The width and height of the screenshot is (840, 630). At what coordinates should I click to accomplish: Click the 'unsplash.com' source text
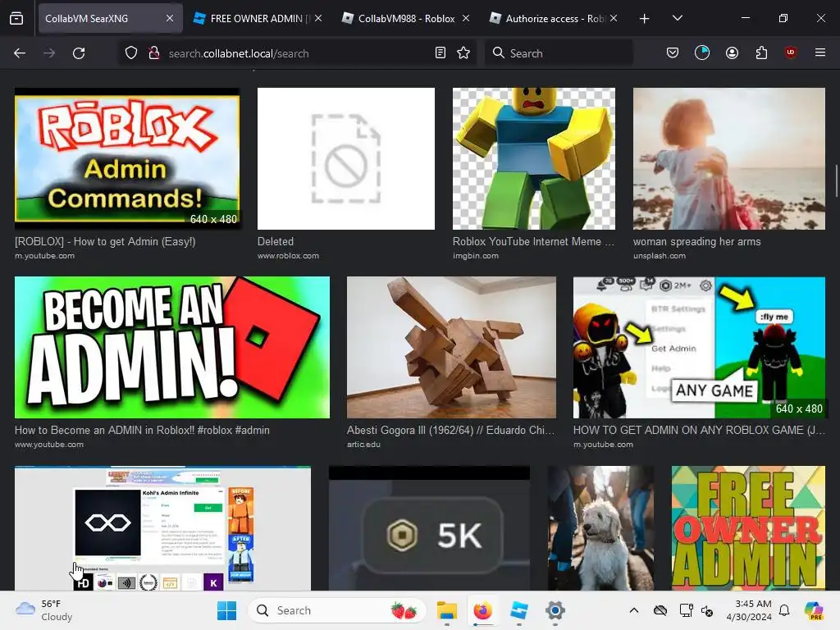pos(660,256)
